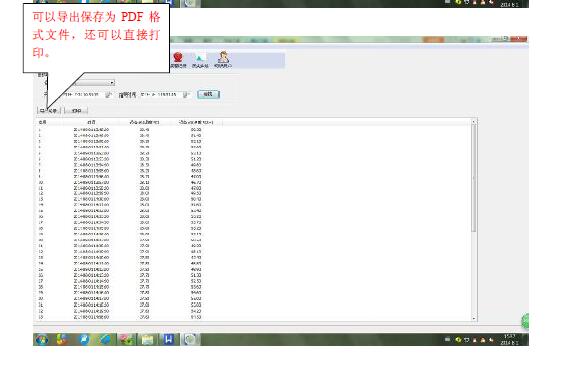Screen dimensions: 584x371
Task: Click the export button above the table
Action: point(49,111)
